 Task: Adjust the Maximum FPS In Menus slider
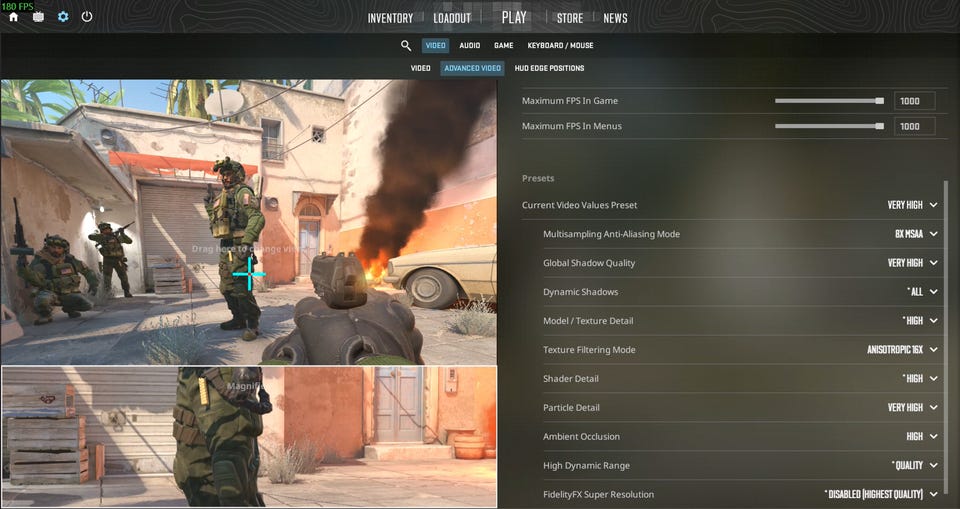[829, 126]
